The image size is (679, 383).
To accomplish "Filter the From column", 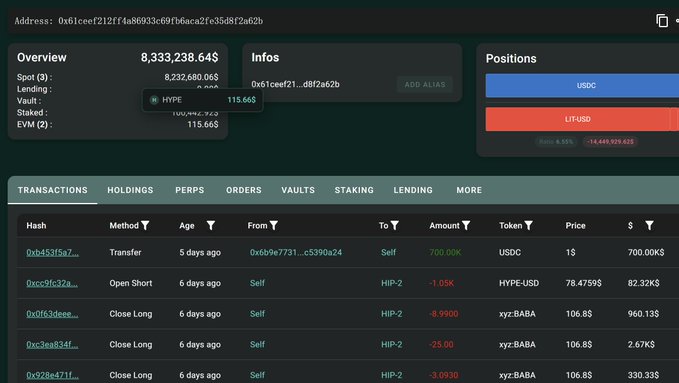I will coord(274,225).
